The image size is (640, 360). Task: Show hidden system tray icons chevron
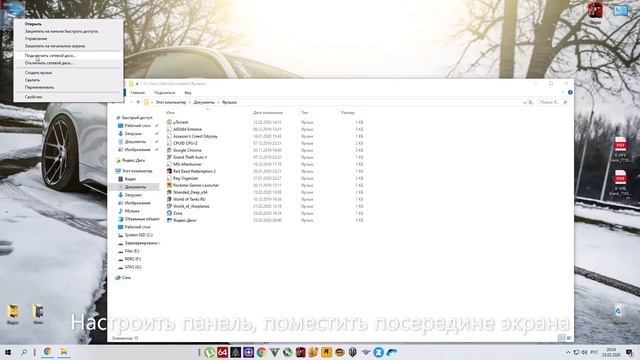568,352
